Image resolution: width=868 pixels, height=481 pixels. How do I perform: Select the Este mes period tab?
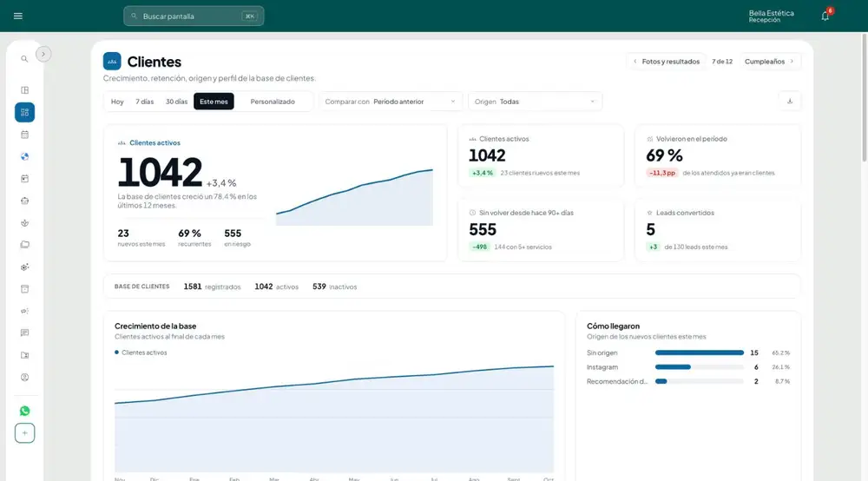coord(214,102)
